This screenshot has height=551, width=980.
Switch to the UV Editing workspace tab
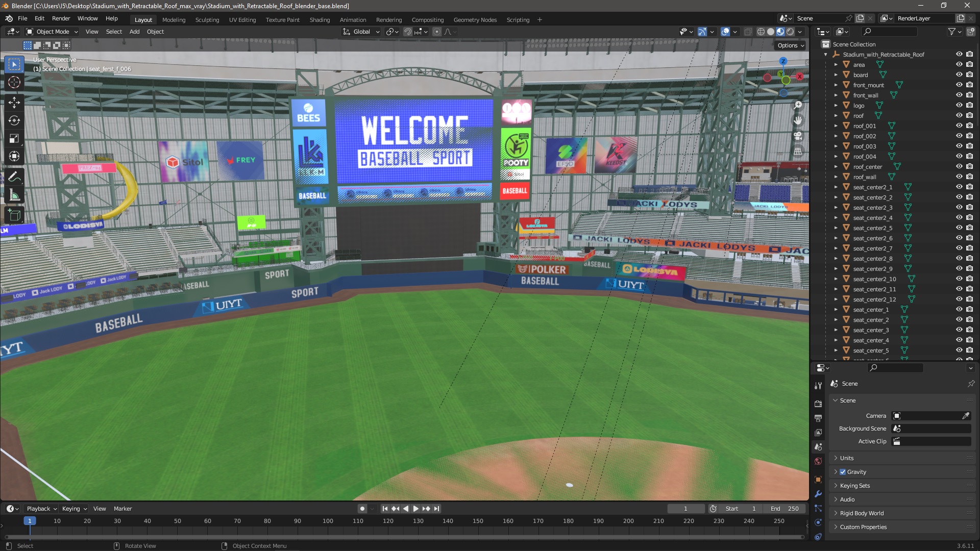tap(242, 20)
